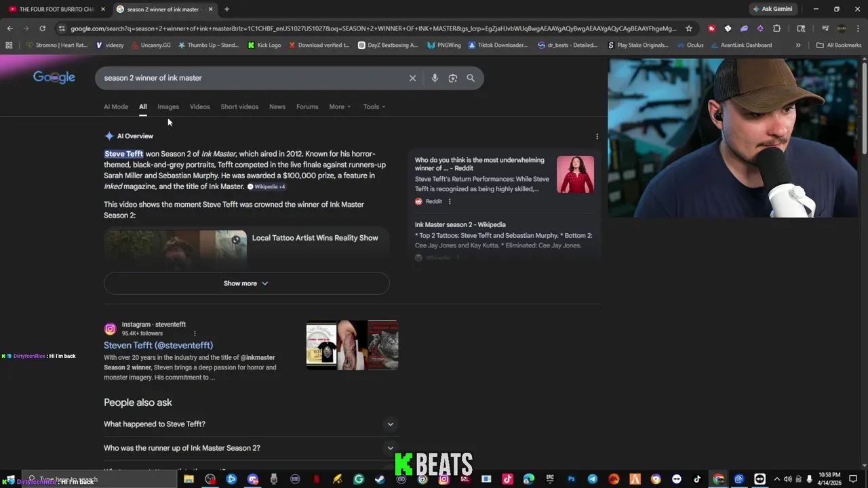This screenshot has height=488, width=868.
Task: Click the Ask Gemini button
Action: pyautogui.click(x=772, y=9)
